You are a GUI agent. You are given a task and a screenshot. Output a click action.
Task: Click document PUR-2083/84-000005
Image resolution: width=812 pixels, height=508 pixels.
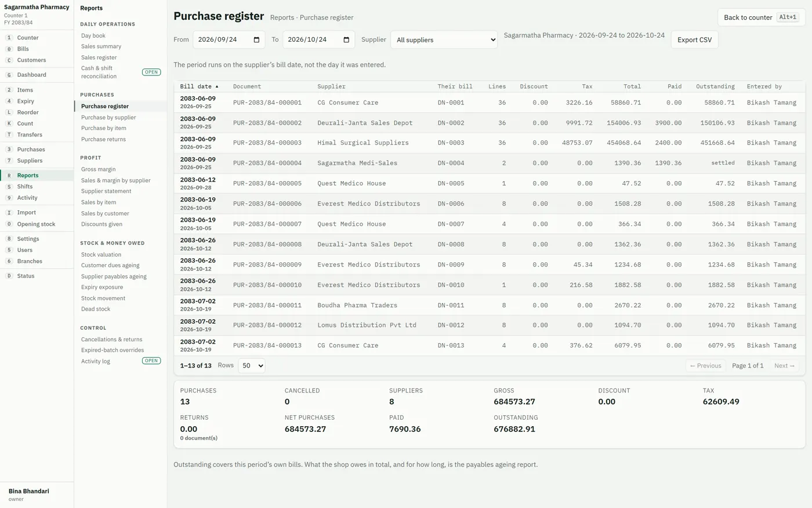(267, 183)
